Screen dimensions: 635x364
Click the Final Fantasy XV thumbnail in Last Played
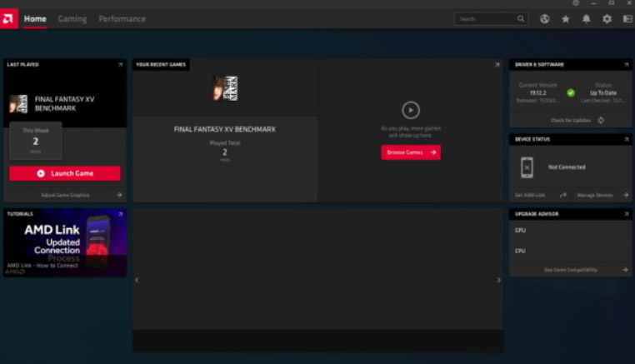(x=18, y=104)
